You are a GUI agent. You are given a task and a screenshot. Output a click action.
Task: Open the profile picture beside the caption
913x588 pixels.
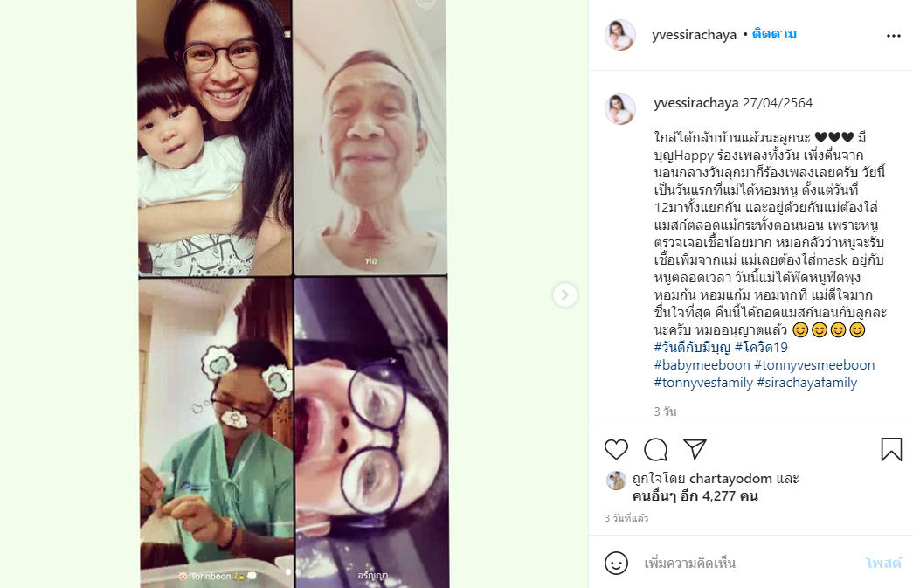[x=620, y=109]
